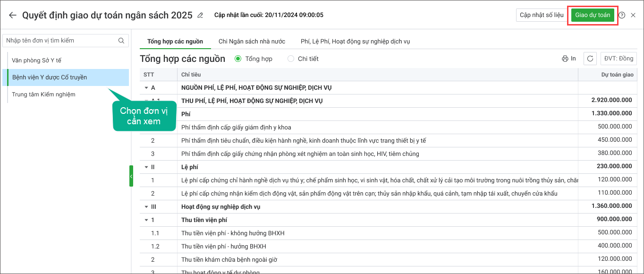This screenshot has height=274, width=644.
Task: Click the green Giao dự toán button
Action: (x=593, y=15)
